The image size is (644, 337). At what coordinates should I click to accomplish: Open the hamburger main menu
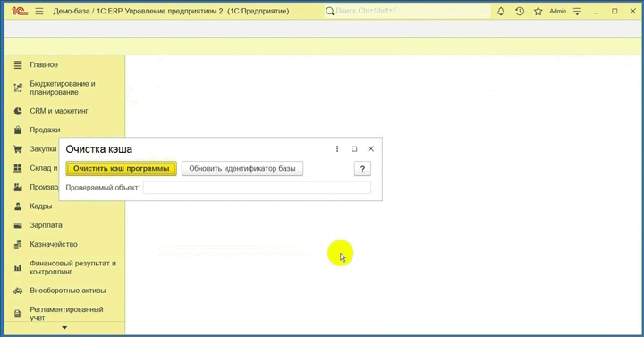pyautogui.click(x=39, y=11)
